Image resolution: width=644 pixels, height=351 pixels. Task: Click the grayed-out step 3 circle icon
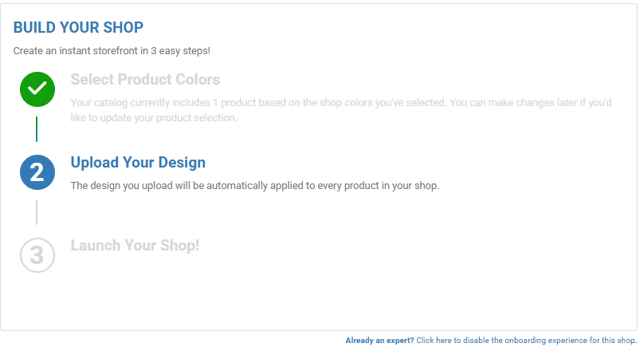pyautogui.click(x=37, y=255)
